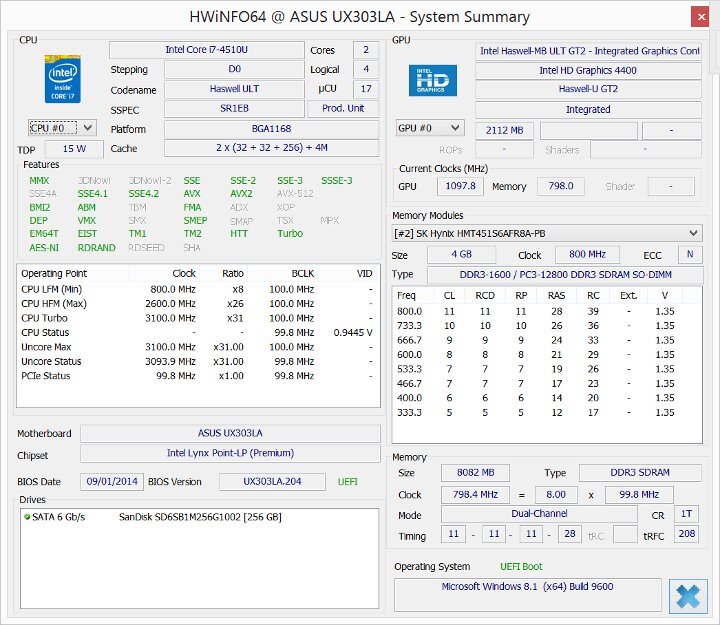The height and width of the screenshot is (625, 720).
Task: Click the green SATA drive status icon
Action: click(x=27, y=517)
